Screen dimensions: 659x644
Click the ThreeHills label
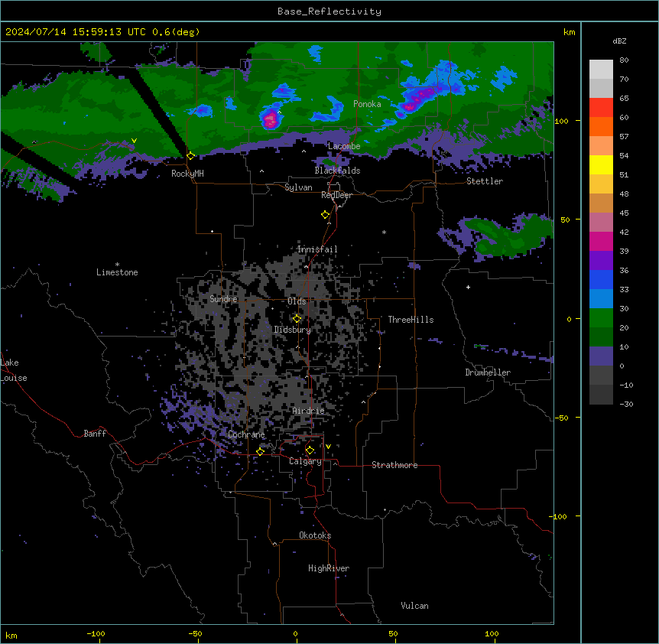(x=411, y=320)
